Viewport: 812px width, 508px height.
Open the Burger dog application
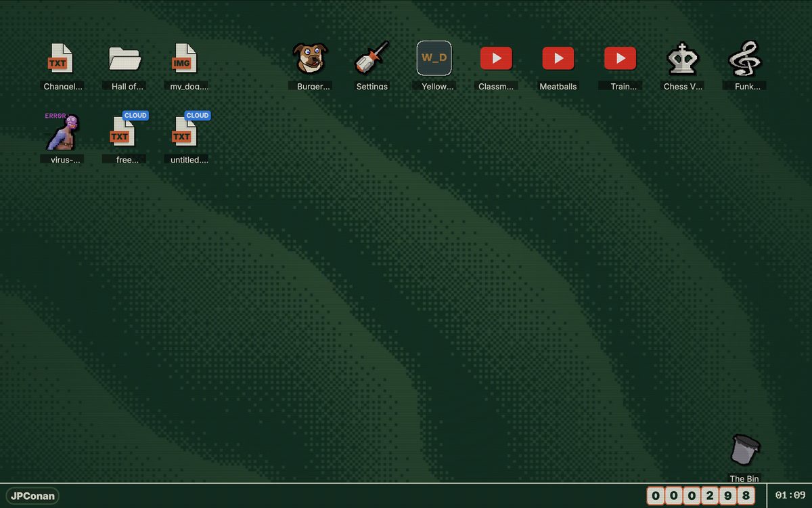(310, 60)
